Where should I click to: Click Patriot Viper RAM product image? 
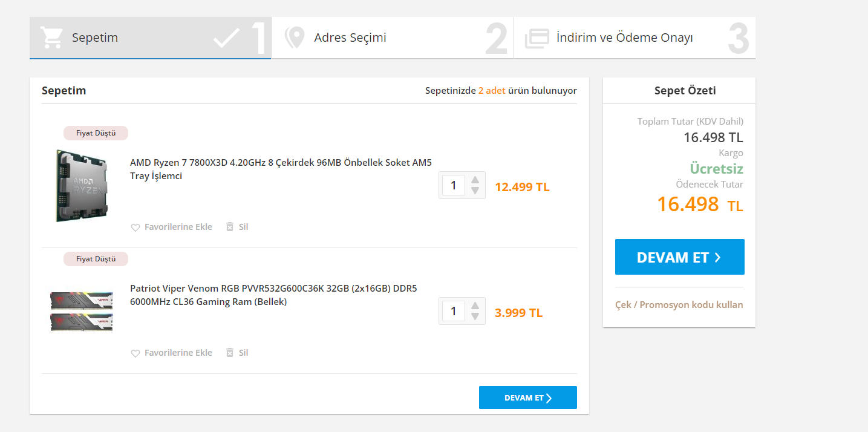tap(82, 311)
